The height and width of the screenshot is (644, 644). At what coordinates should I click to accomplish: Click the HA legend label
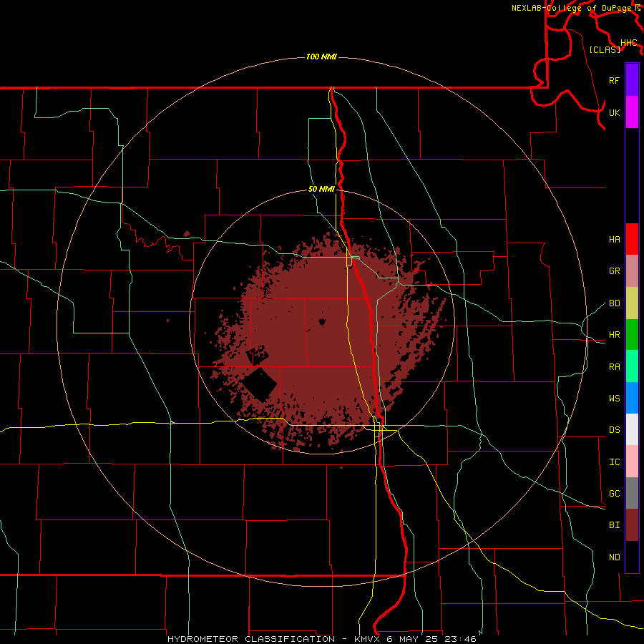click(614, 239)
